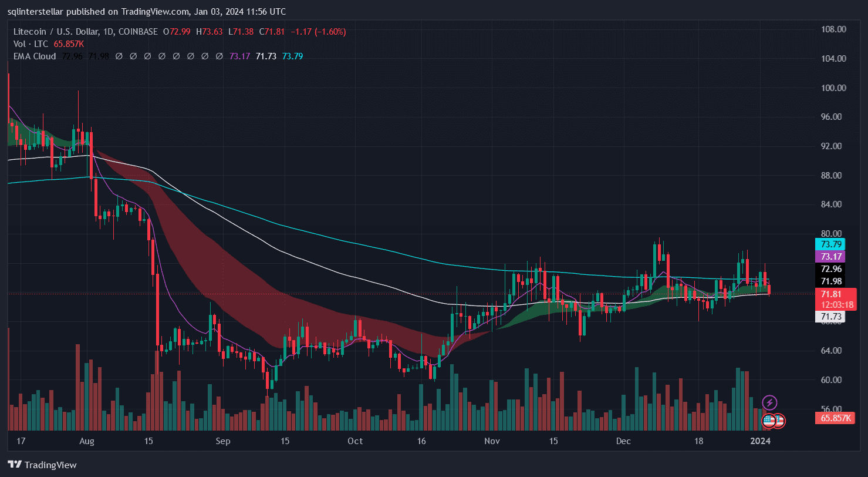Click the purple lightning bolt event icon

pos(769,402)
